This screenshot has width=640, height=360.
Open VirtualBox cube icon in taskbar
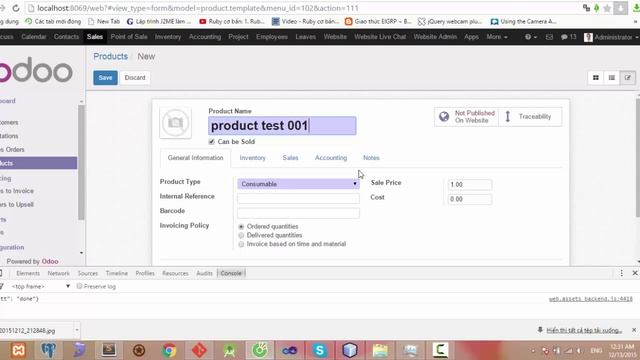350,350
